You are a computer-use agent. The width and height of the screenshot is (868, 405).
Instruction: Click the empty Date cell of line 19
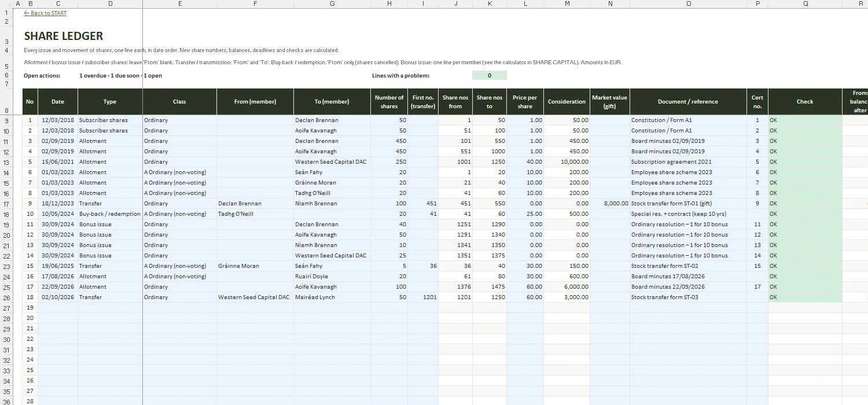coord(58,308)
